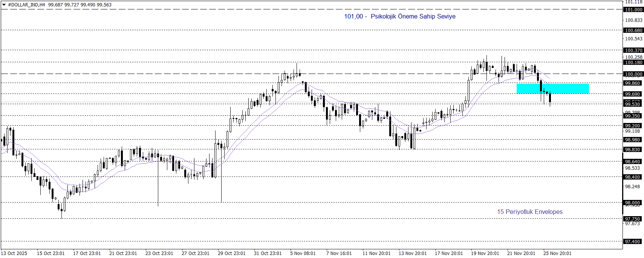Select the "5 Nov 08:01" time axis label
The width and height of the screenshot is (644, 258).
(303, 253)
